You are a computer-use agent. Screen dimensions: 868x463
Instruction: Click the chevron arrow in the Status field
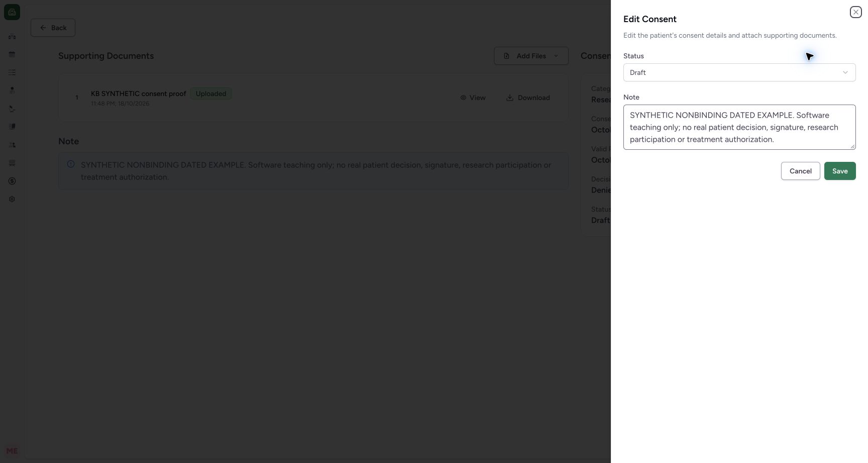point(845,72)
